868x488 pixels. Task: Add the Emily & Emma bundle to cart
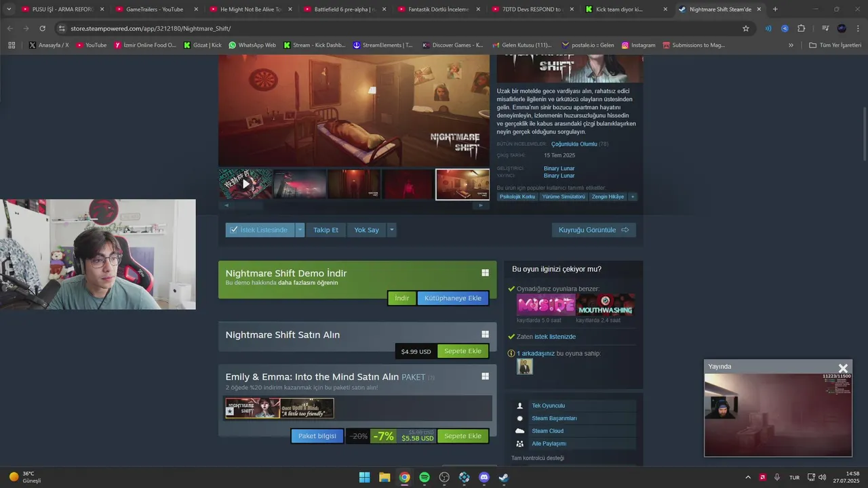click(462, 436)
